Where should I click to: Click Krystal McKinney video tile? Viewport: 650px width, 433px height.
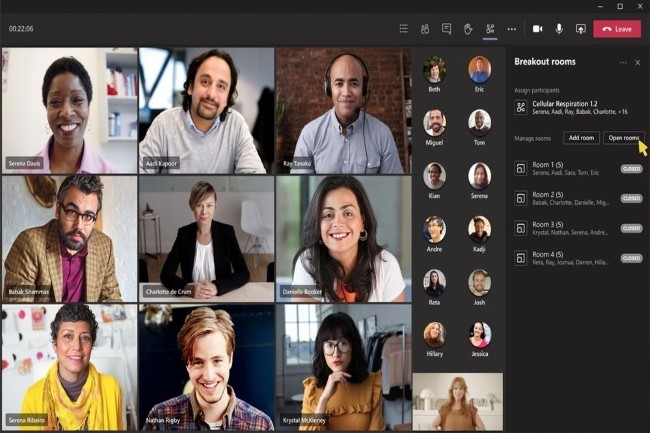tap(344, 367)
